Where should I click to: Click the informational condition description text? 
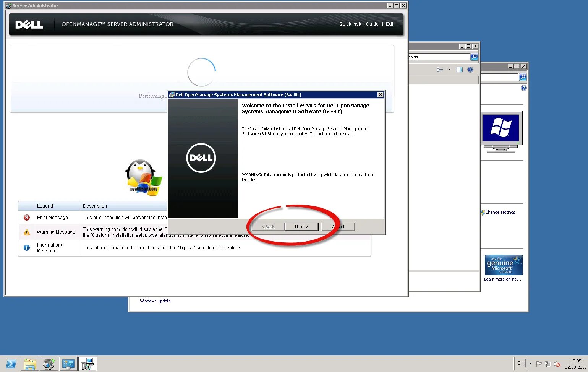pos(162,248)
